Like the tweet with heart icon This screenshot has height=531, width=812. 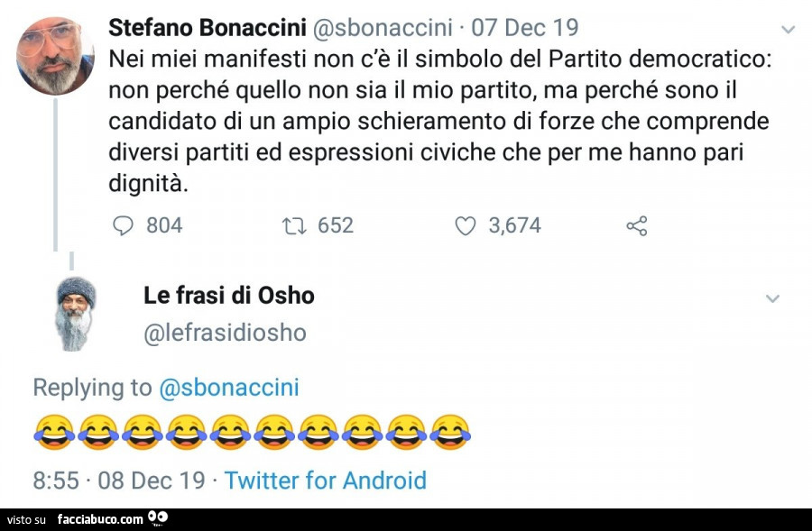point(465,225)
